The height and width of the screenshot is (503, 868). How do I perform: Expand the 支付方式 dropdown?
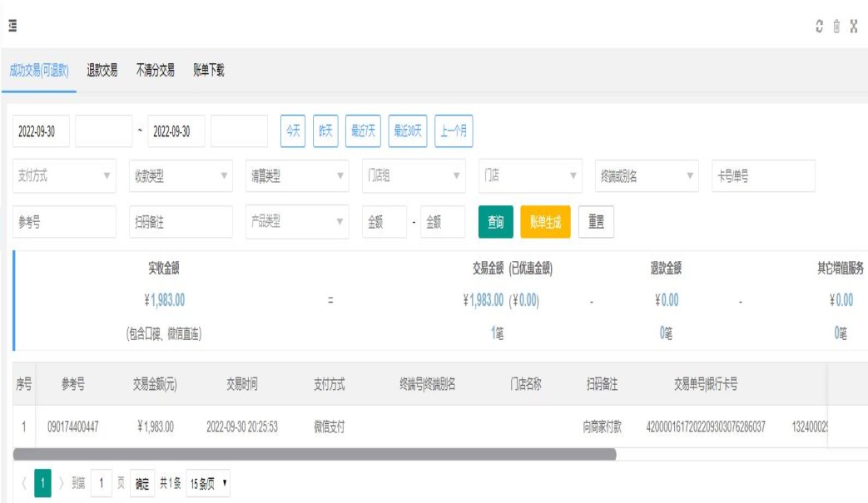click(x=64, y=176)
